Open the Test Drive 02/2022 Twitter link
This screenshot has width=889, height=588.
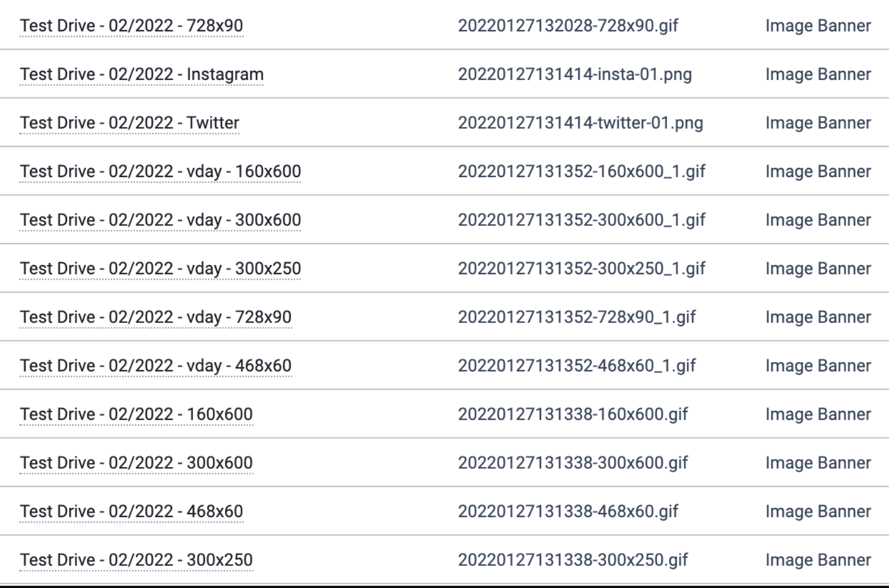click(129, 123)
